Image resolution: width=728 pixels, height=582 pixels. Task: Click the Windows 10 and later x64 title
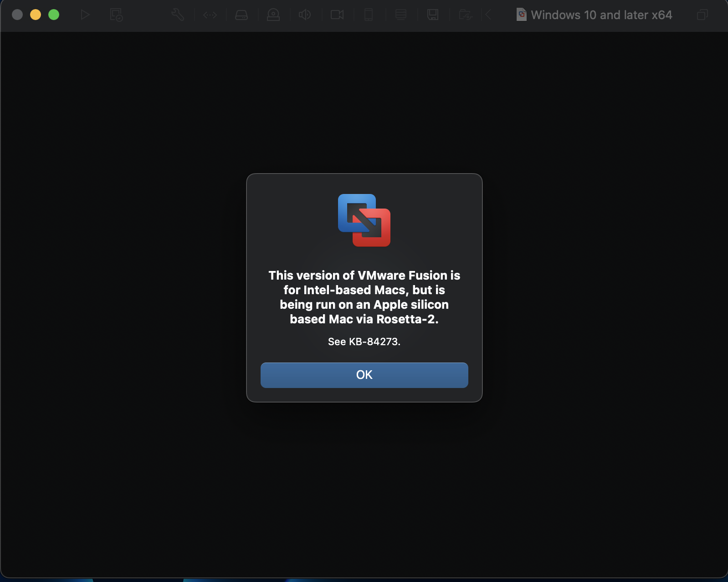(x=601, y=15)
